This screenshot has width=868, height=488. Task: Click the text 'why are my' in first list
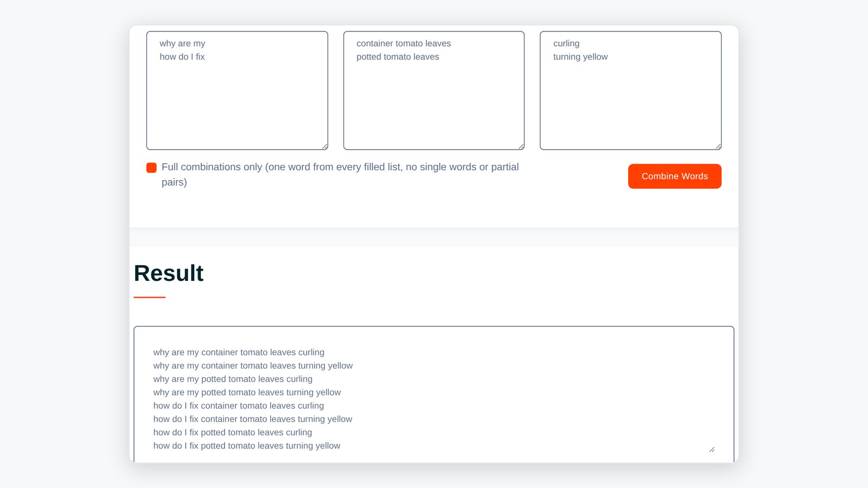(x=182, y=43)
